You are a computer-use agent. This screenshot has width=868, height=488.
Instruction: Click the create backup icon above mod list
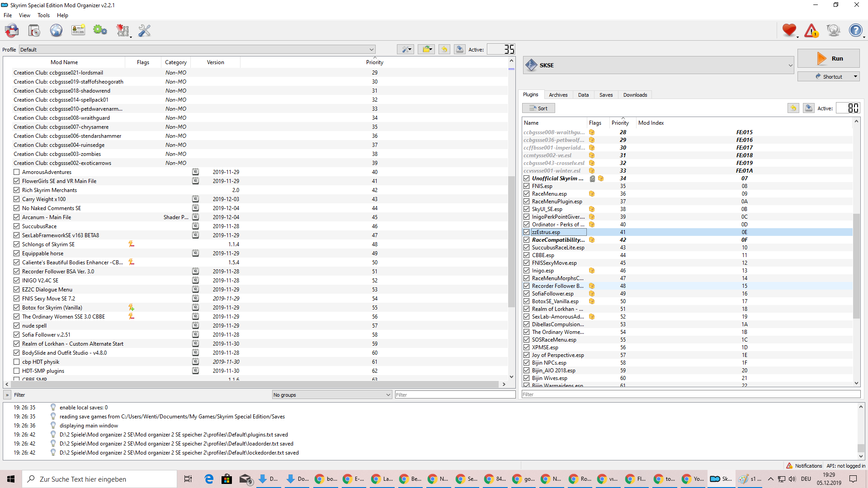460,49
